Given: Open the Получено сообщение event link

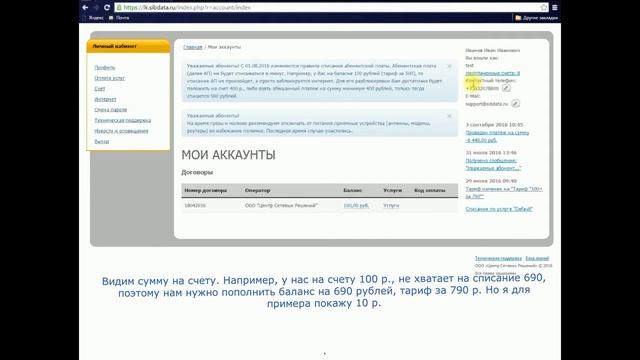Looking at the screenshot, I should pyautogui.click(x=493, y=164).
